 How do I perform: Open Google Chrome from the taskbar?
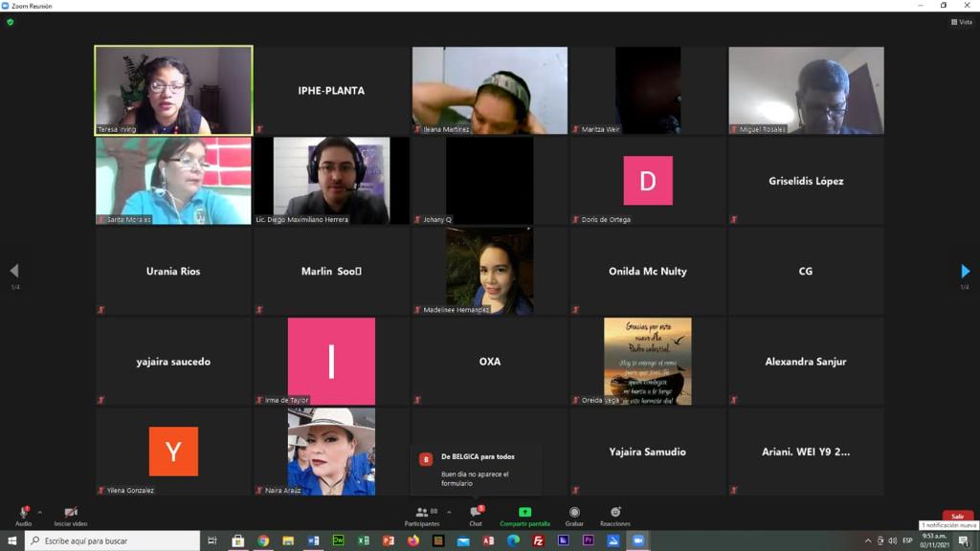tap(263, 541)
